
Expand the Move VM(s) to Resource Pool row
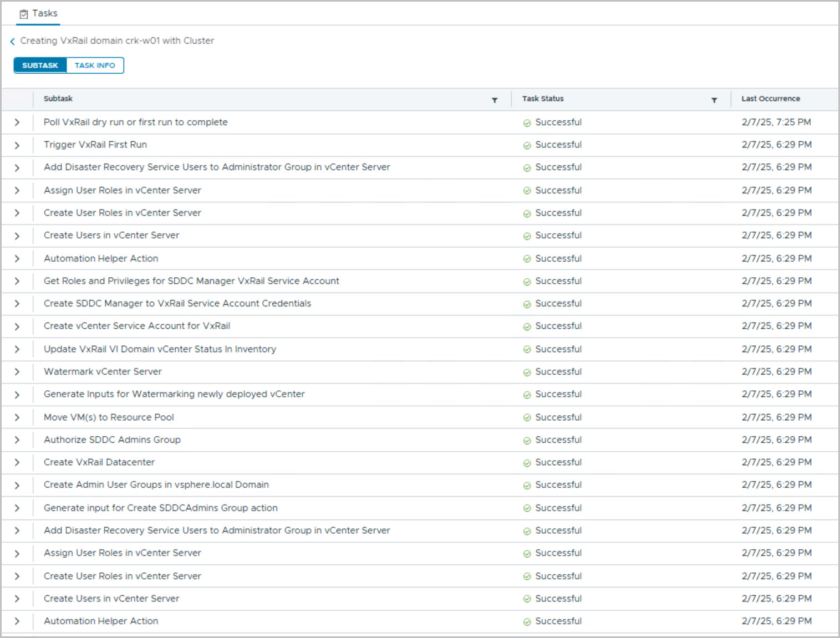[x=17, y=417]
